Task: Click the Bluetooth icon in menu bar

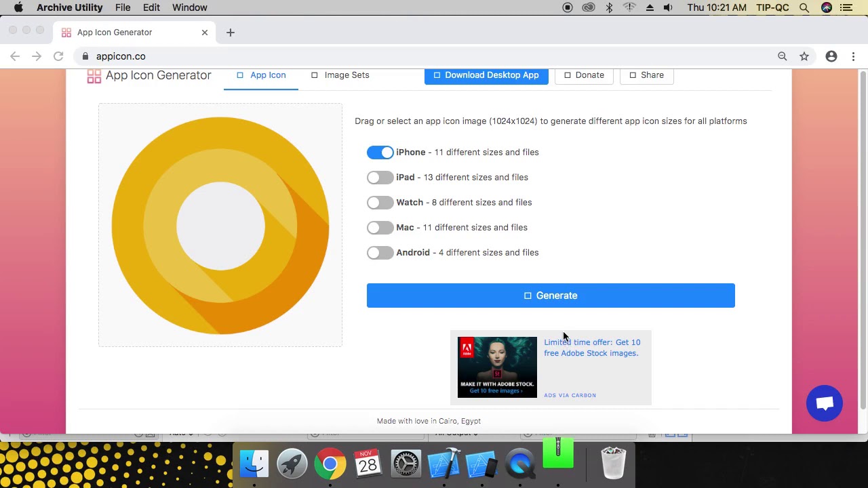Action: (x=609, y=7)
